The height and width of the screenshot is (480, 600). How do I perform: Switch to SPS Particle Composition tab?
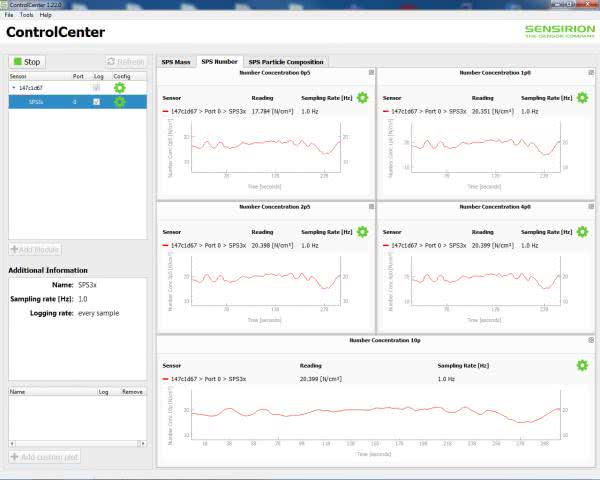285,62
